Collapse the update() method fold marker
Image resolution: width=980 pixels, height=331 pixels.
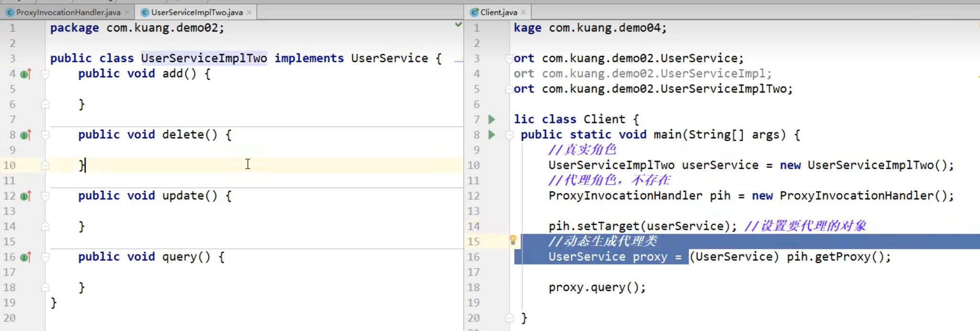pos(45,196)
